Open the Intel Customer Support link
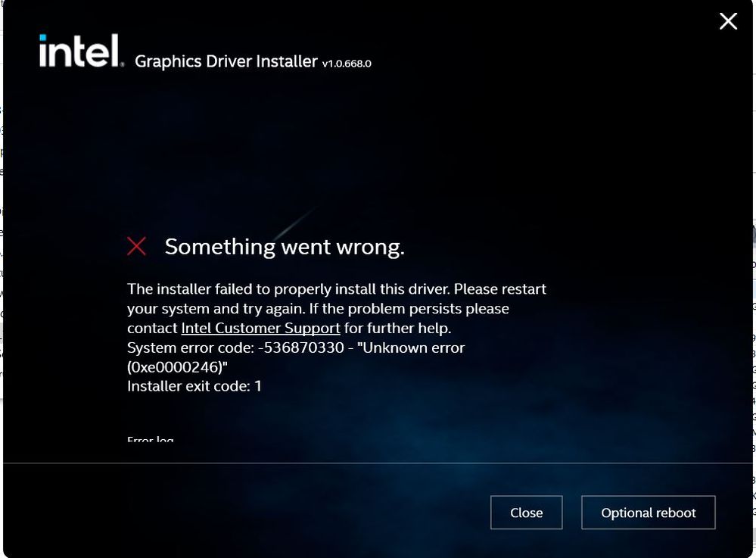Screen dimensions: 756x558 [261, 329]
